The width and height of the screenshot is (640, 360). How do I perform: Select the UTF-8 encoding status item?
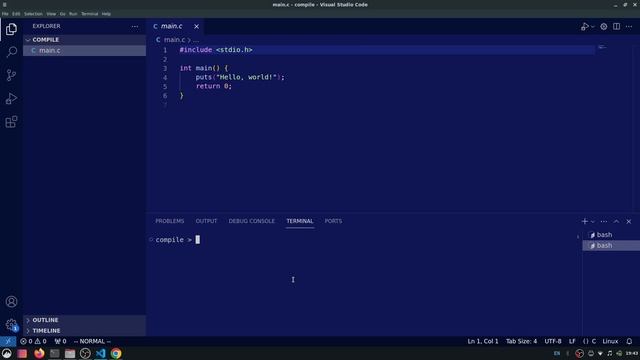[x=553, y=341]
